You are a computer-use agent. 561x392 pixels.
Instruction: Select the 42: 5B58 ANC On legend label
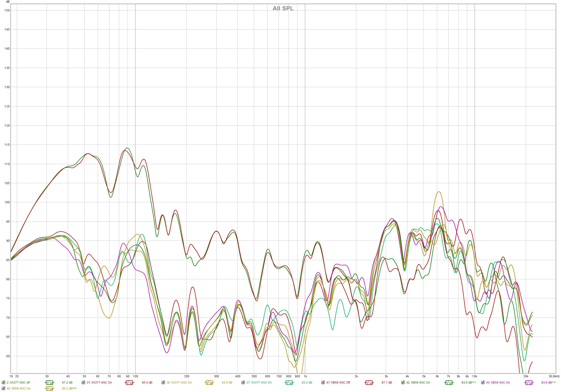pos(418,382)
